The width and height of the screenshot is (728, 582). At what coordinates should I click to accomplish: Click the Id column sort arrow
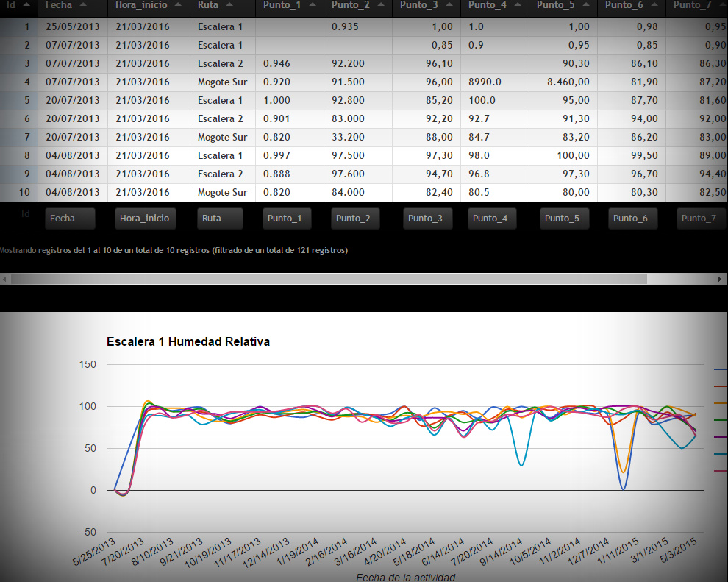pos(26,4)
